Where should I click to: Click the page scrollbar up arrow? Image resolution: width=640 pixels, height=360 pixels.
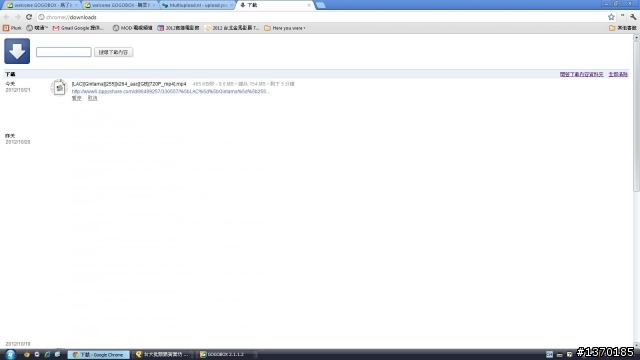(636, 37)
